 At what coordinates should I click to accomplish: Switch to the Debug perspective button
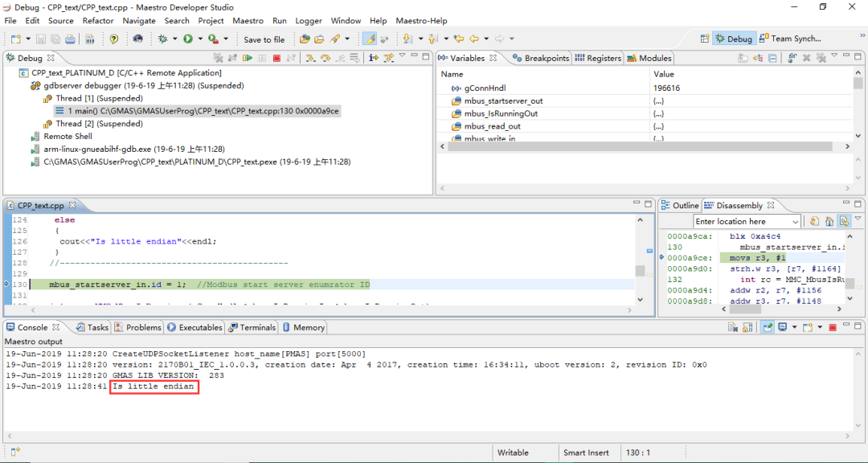[x=734, y=39]
